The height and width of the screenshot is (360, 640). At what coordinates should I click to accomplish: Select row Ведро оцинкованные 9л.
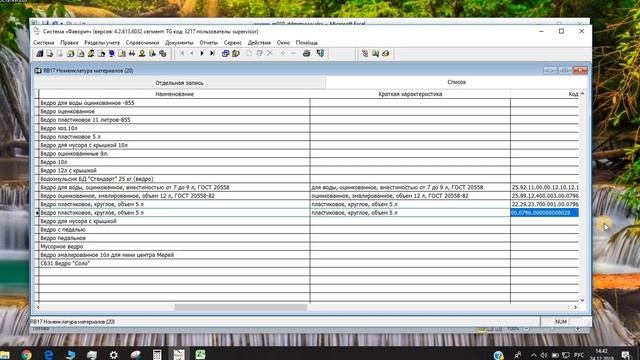[x=174, y=154]
